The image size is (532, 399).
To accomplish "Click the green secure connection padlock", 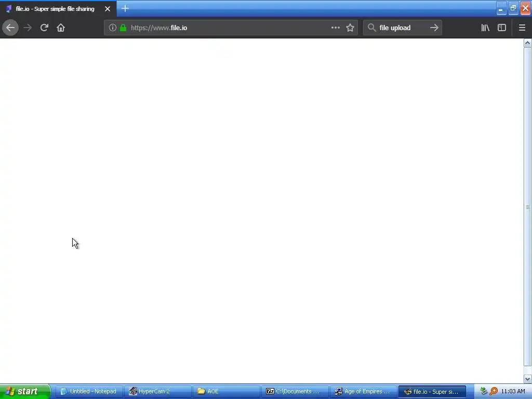I will 123,28.
